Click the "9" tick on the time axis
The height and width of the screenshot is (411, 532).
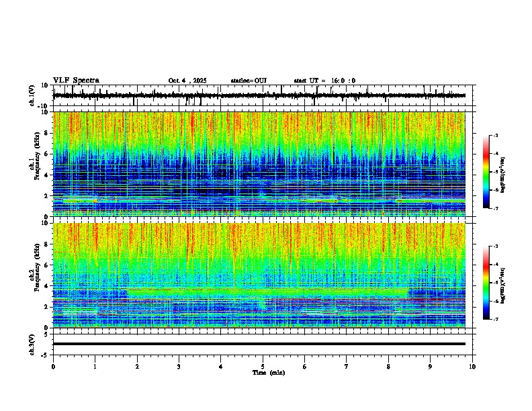[x=430, y=367]
